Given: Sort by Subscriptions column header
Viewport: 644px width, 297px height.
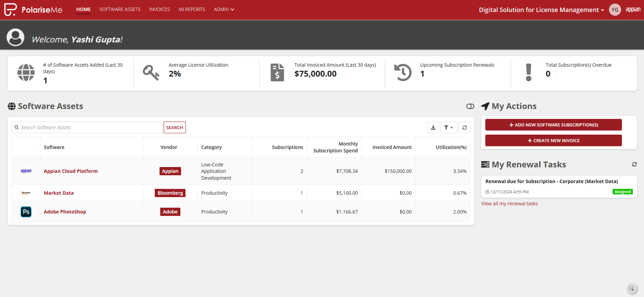Looking at the screenshot, I should tap(287, 147).
